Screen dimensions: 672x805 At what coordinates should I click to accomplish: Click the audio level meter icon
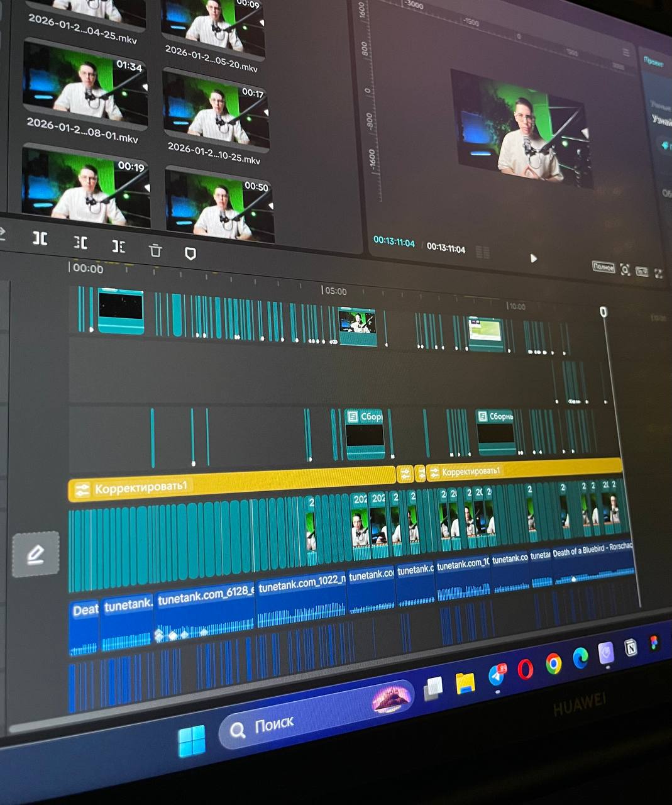pyautogui.click(x=482, y=253)
